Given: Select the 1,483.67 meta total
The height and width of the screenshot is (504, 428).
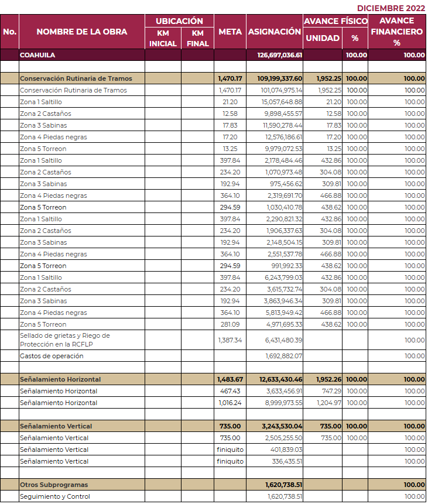Looking at the screenshot, I should click(230, 379).
